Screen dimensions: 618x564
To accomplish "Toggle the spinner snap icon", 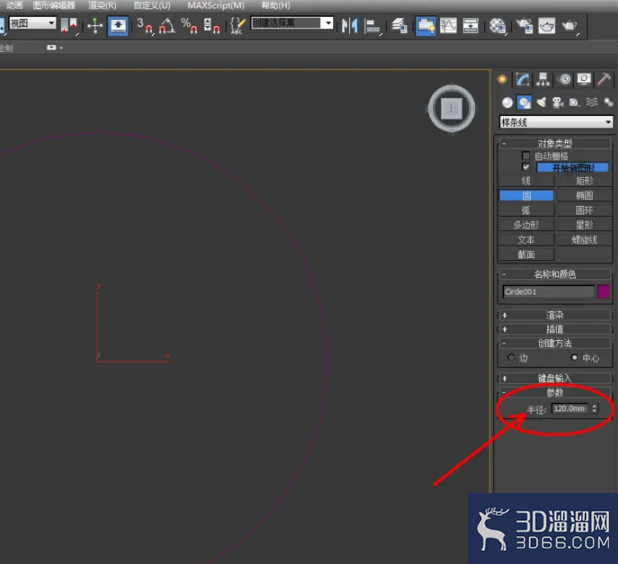I will coord(212,26).
